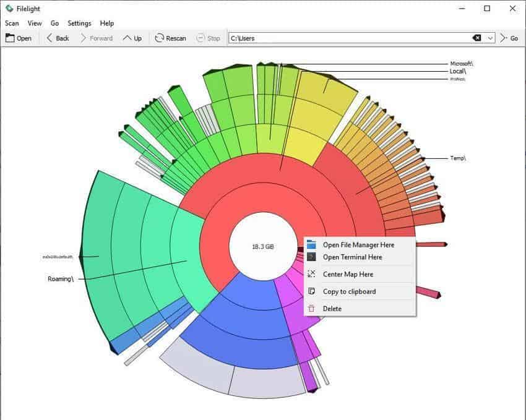Click the C:\Users location field
The height and width of the screenshot is (420, 526).
pyautogui.click(x=350, y=38)
